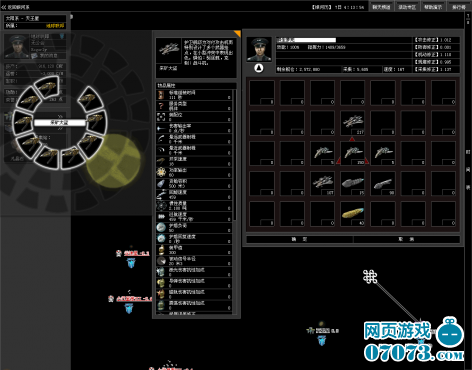
Task: Click the red left arrow beside the center slot
Action: point(338,161)
